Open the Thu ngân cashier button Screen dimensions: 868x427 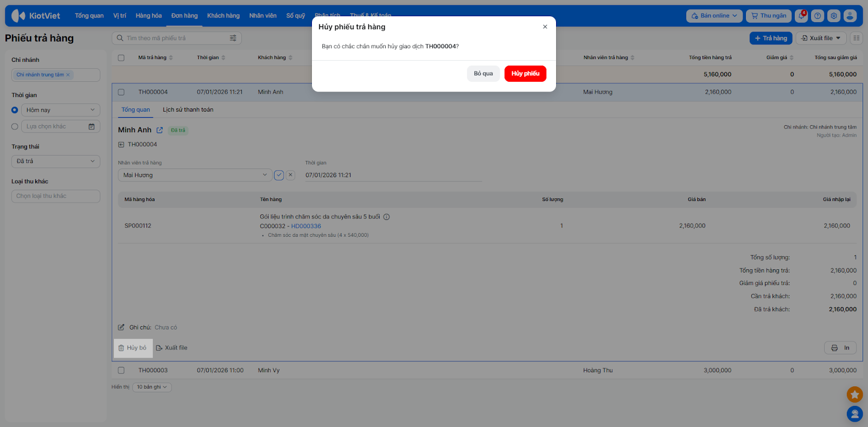click(769, 16)
